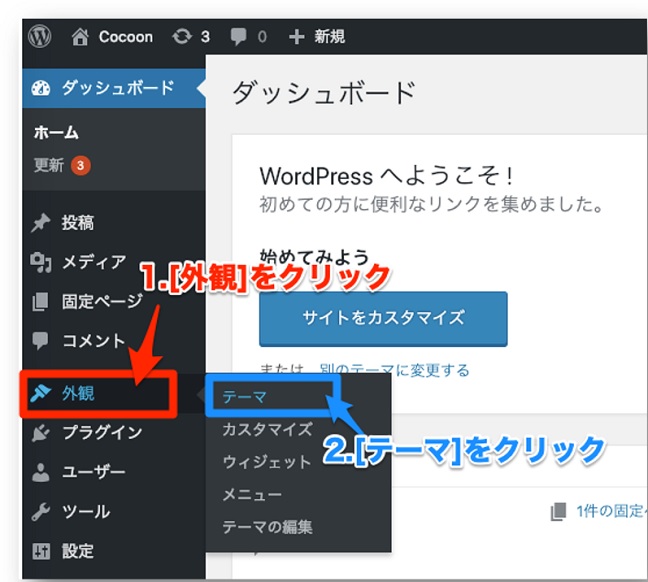
Task: Open ツール in the sidebar
Action: coord(86,511)
